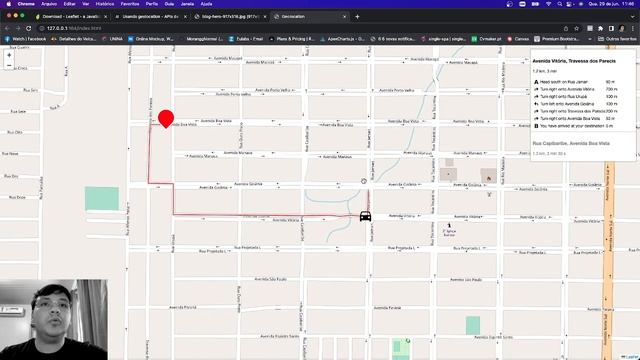640x360 pixels.
Task: Zoom in the Leaflet map
Action: [9, 55]
